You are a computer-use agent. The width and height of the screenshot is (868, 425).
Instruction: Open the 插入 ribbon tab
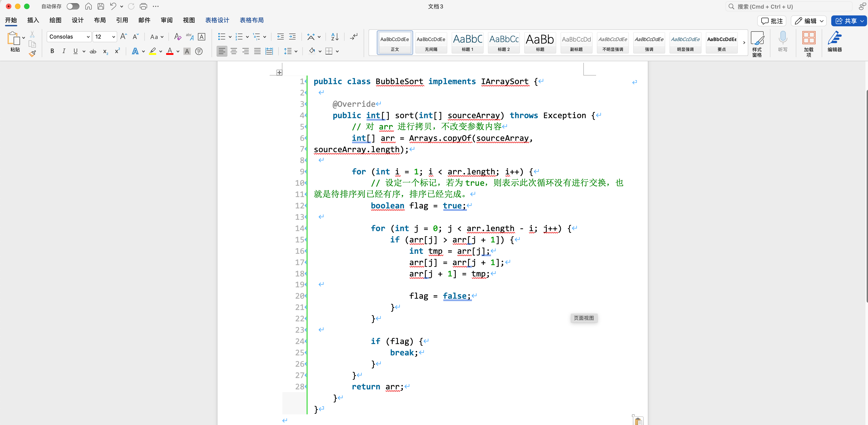(33, 20)
